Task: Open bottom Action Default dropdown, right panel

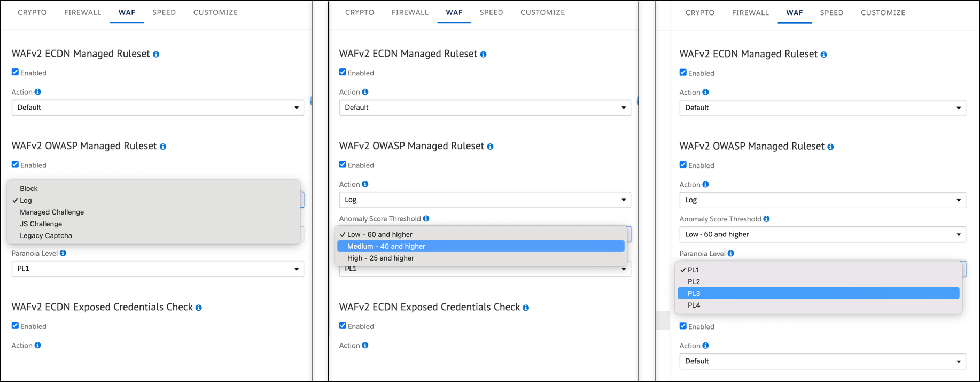Action: point(822,361)
